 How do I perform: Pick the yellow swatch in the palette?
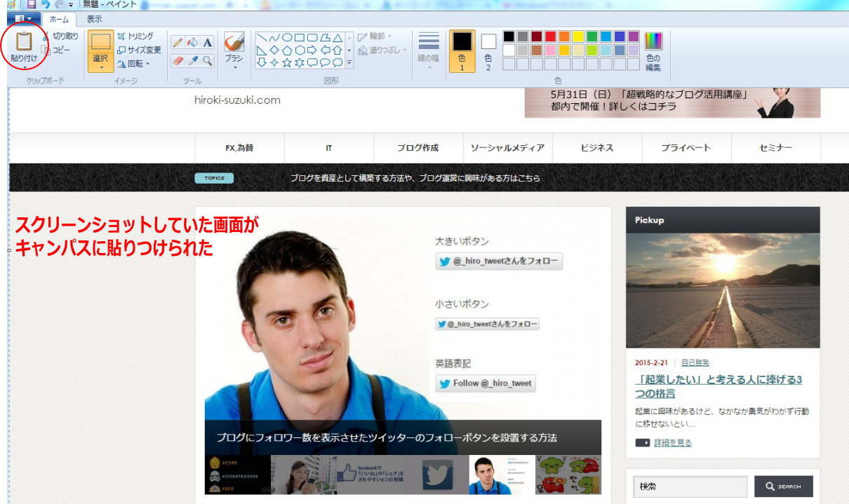point(578,36)
